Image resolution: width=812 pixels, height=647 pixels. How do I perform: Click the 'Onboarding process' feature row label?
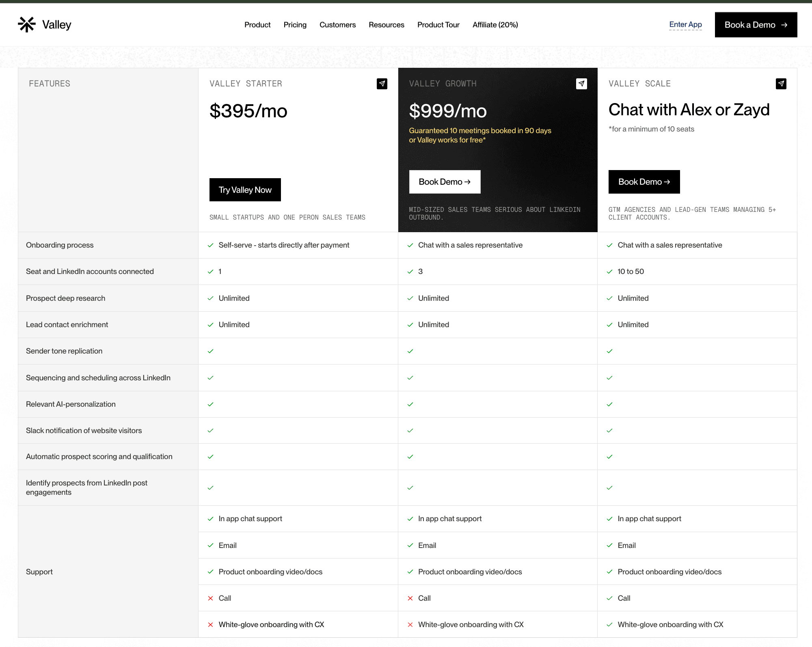click(60, 245)
